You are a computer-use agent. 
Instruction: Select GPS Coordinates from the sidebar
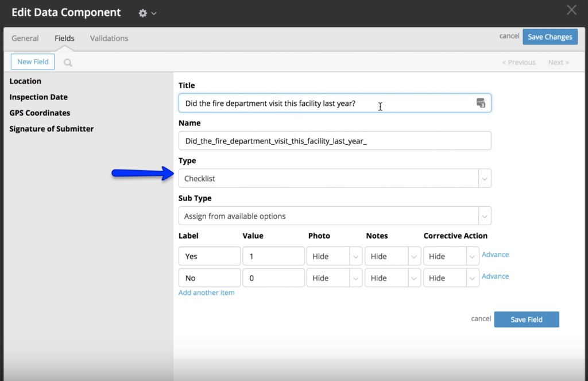click(40, 113)
